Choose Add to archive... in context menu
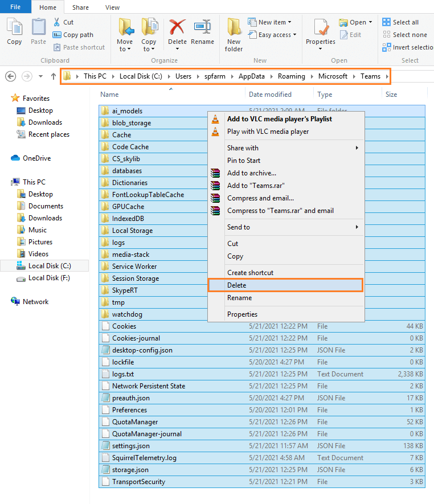Image resolution: width=434 pixels, height=504 pixels. [286, 173]
